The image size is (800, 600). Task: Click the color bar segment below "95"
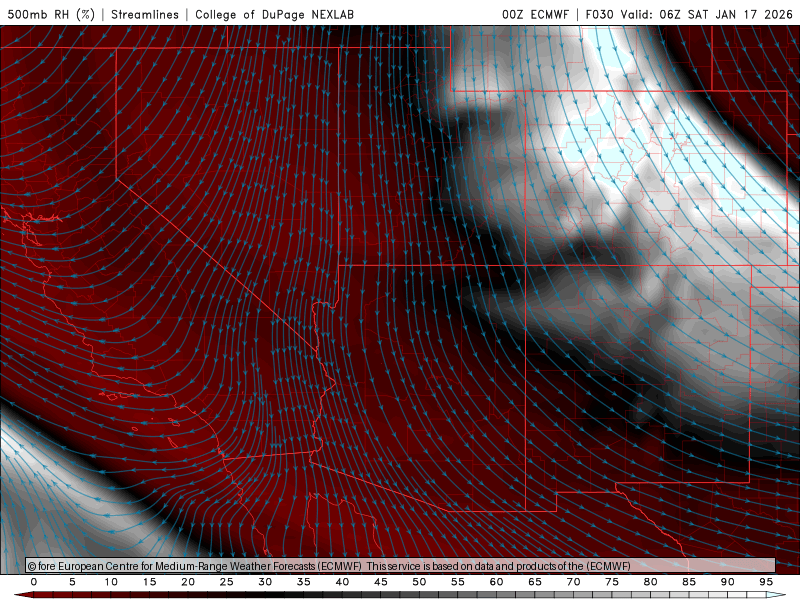pyautogui.click(x=775, y=595)
